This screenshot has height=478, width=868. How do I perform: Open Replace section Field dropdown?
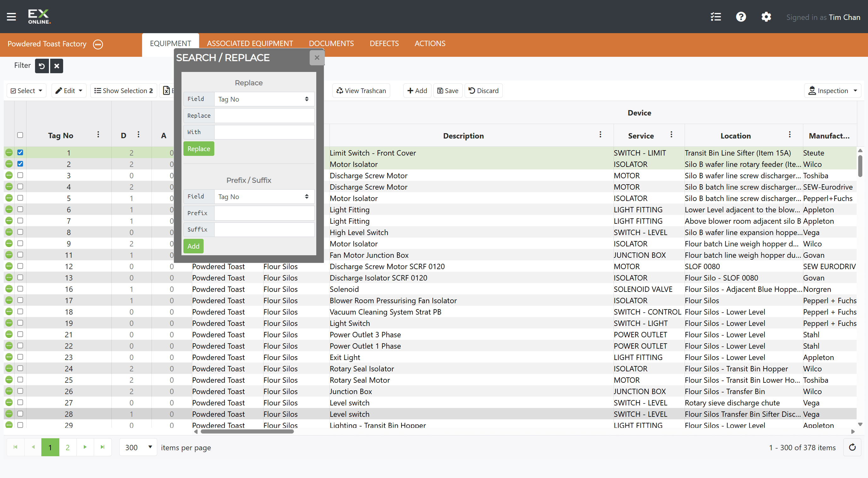click(x=264, y=99)
